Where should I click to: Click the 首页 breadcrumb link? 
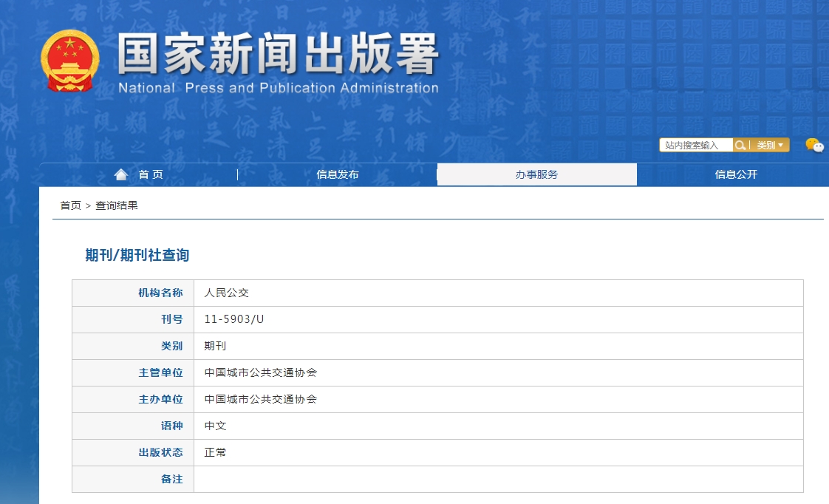pyautogui.click(x=70, y=205)
